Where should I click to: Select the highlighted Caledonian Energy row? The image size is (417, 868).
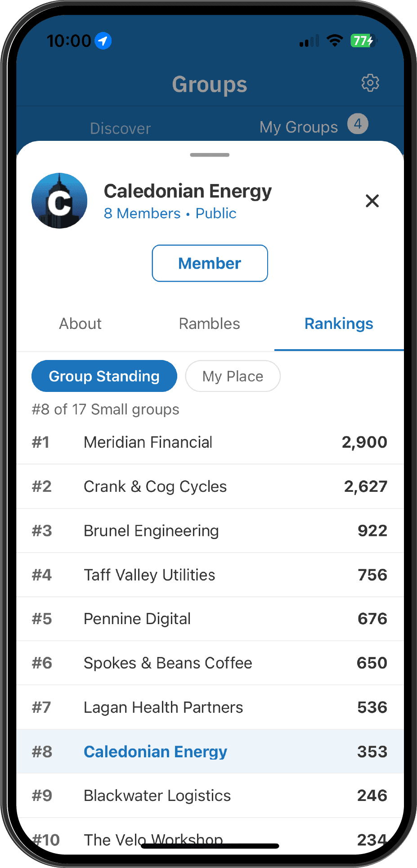[x=210, y=751]
